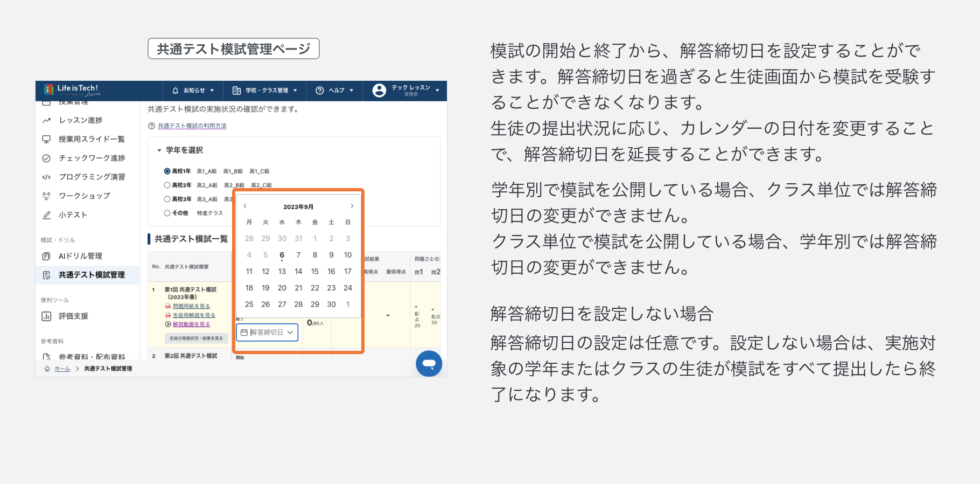This screenshot has width=980, height=484.
Task: Click the help question mark icon in header
Action: [x=320, y=91]
